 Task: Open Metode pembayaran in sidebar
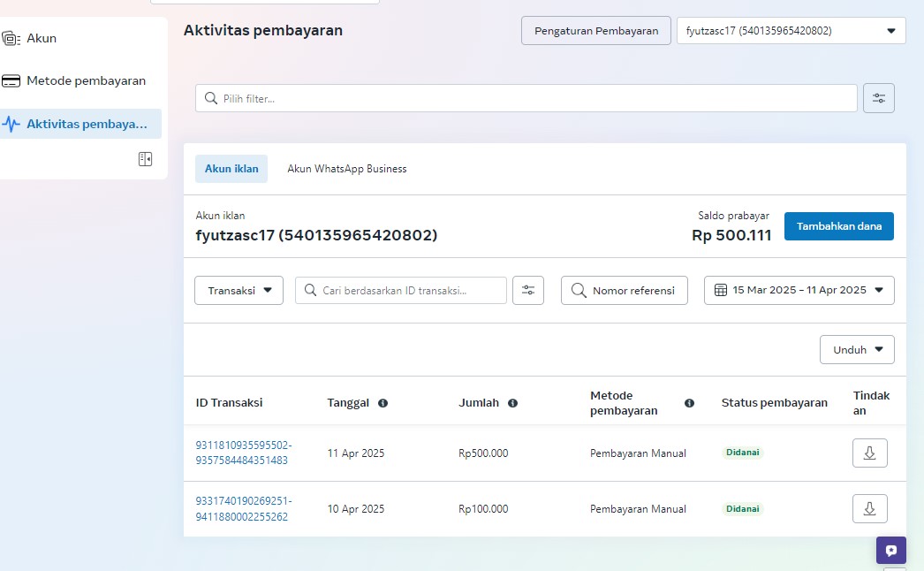tap(85, 81)
